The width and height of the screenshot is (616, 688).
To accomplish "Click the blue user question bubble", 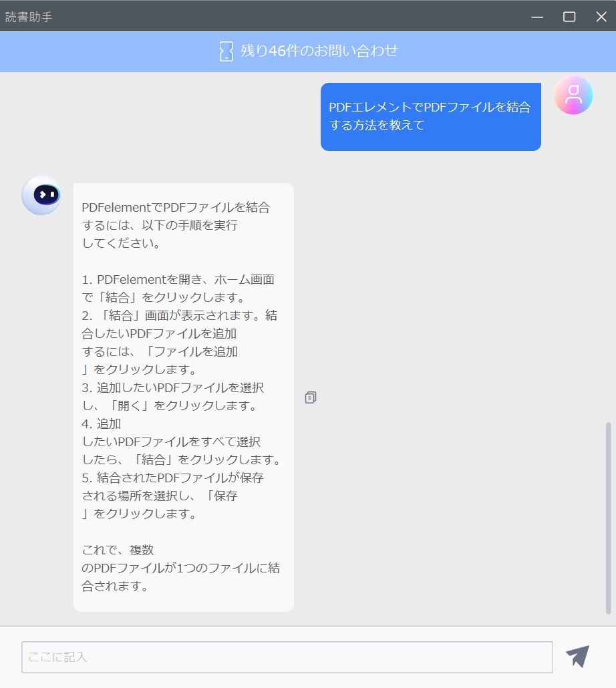I will (430, 117).
